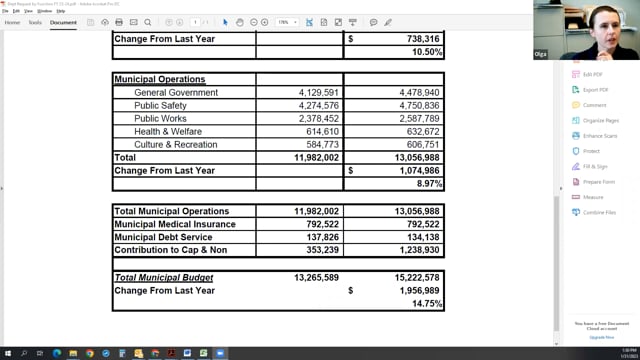
Task: Click the Fill & Sign tool
Action: click(x=590, y=166)
